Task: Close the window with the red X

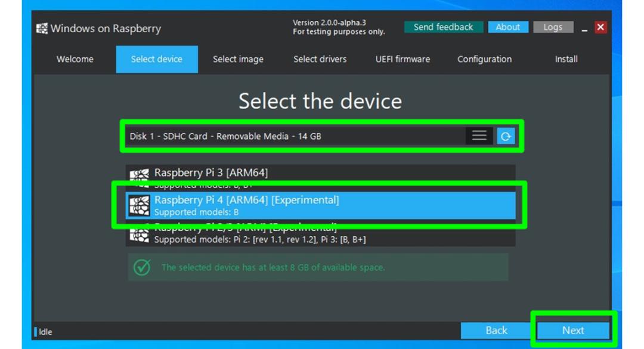Action: click(x=600, y=27)
